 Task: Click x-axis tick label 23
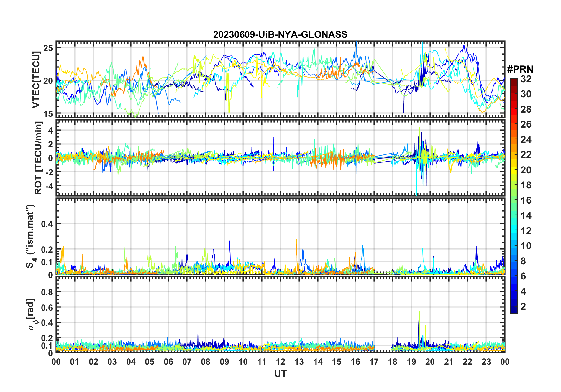[x=486, y=362]
